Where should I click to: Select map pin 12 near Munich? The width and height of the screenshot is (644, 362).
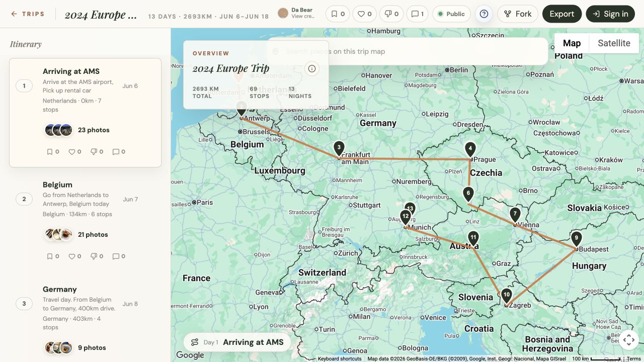[406, 217]
